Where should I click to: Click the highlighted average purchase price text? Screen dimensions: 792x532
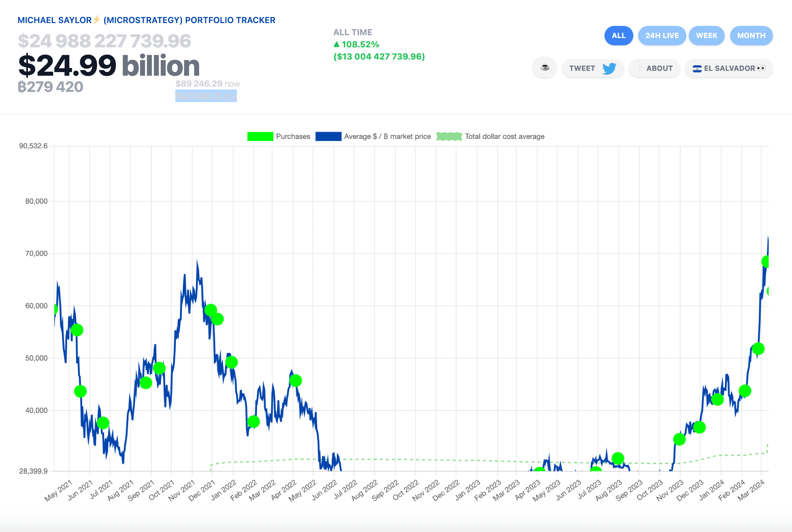pyautogui.click(x=206, y=96)
